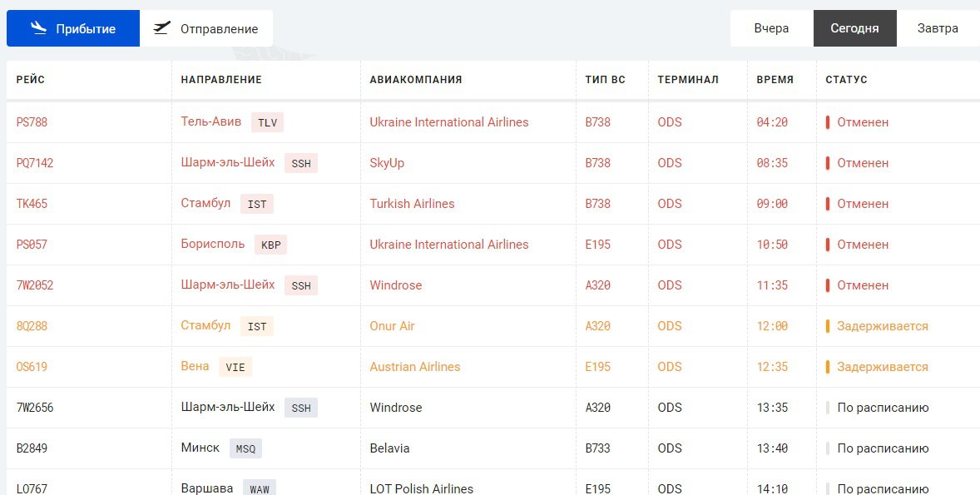
Task: Click Ukraine International Airlines in PS788 row
Action: point(449,122)
